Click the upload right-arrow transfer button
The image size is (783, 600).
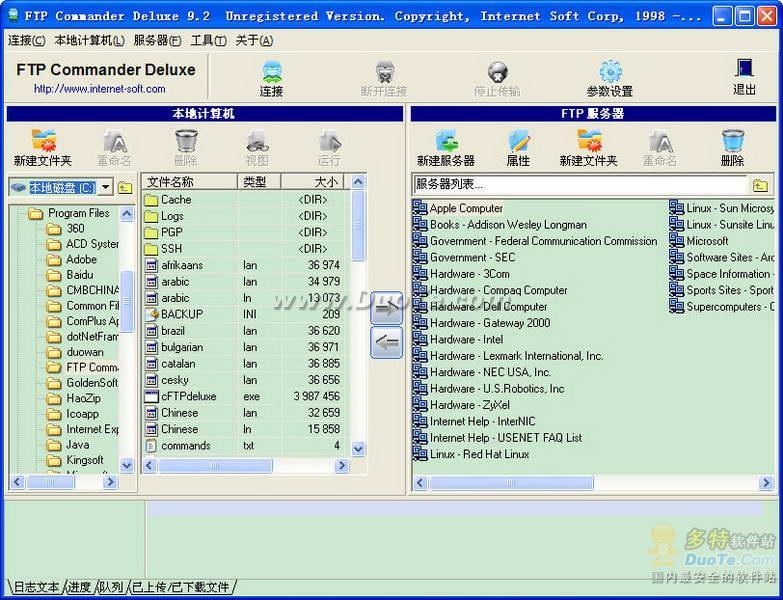coord(387,308)
